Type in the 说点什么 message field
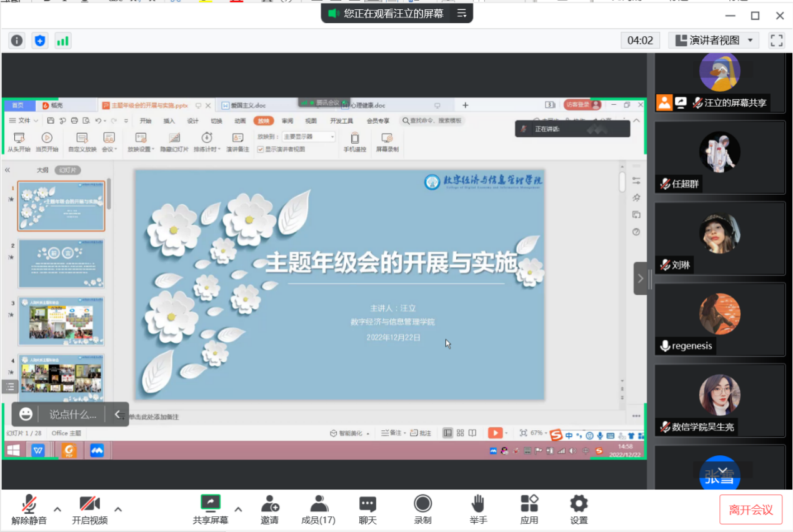 73,414
